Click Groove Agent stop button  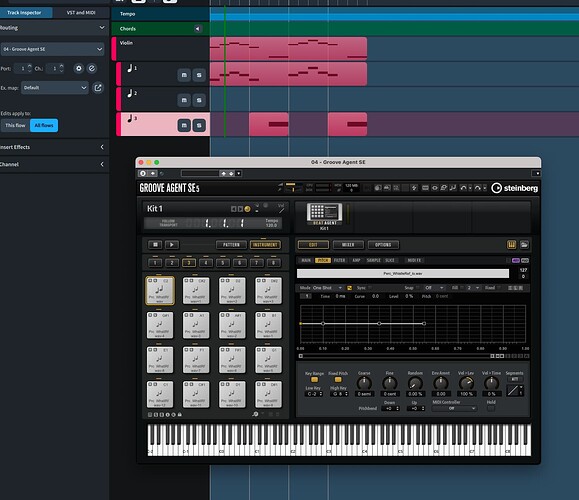(155, 244)
